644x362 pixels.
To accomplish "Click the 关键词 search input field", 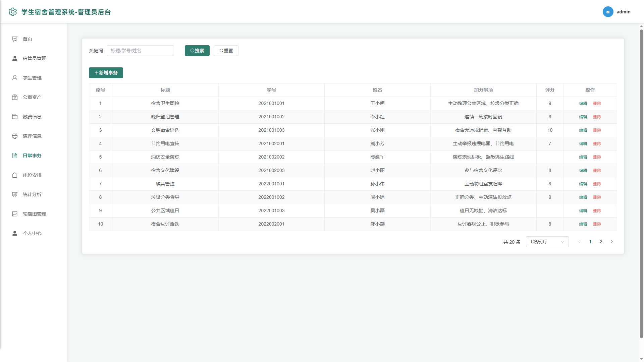I will point(141,51).
